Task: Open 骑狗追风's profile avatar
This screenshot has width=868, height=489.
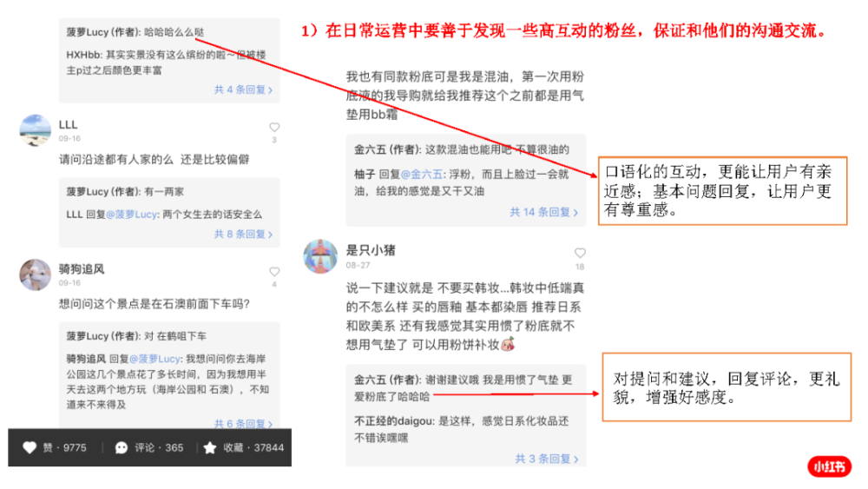Action: (36, 274)
